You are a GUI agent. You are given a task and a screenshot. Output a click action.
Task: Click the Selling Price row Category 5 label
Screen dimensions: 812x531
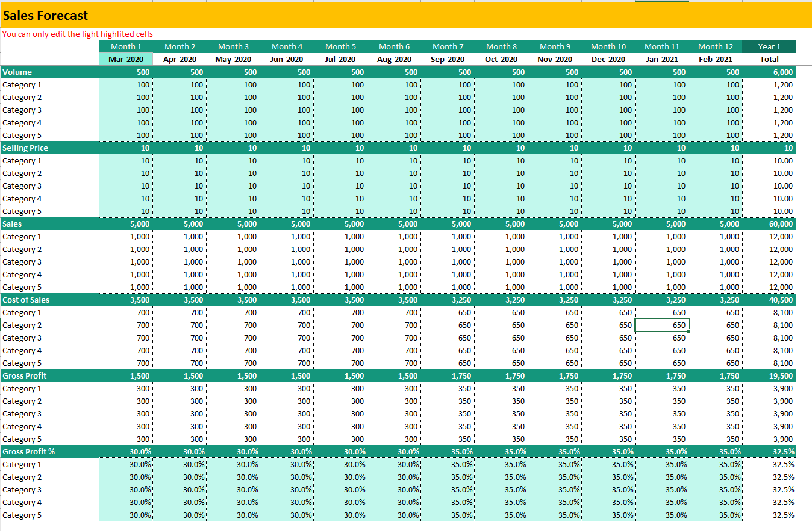[x=49, y=211]
